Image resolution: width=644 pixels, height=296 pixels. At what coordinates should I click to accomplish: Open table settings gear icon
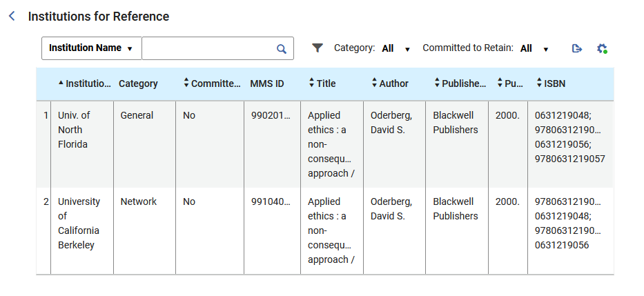click(602, 48)
